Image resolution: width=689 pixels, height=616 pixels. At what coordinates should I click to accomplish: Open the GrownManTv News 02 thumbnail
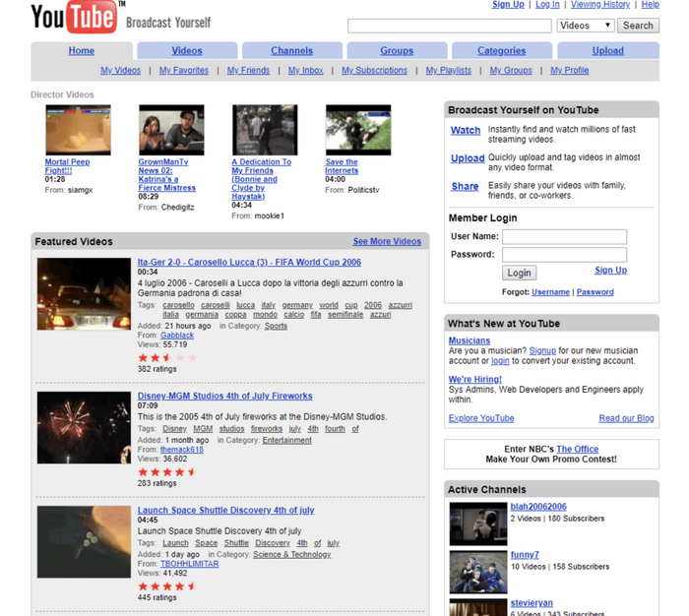(x=171, y=130)
